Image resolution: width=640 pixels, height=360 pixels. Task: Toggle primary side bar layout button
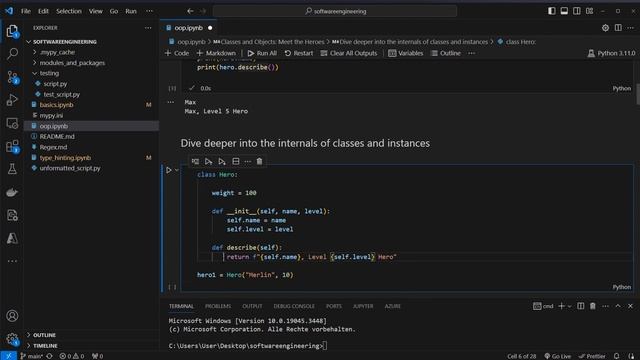click(552, 11)
